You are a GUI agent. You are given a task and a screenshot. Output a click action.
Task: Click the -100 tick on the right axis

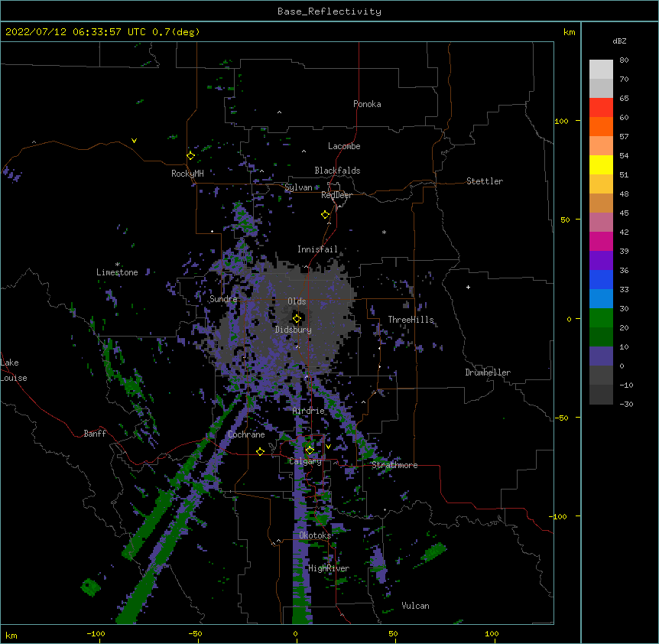559,516
